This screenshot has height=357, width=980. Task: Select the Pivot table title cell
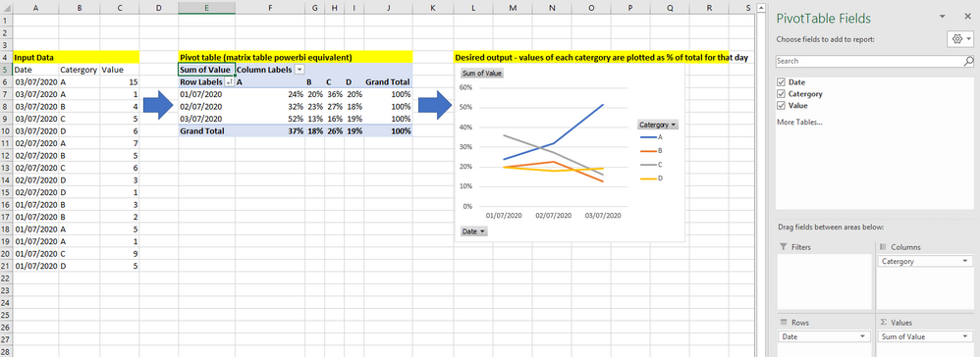pos(206,57)
